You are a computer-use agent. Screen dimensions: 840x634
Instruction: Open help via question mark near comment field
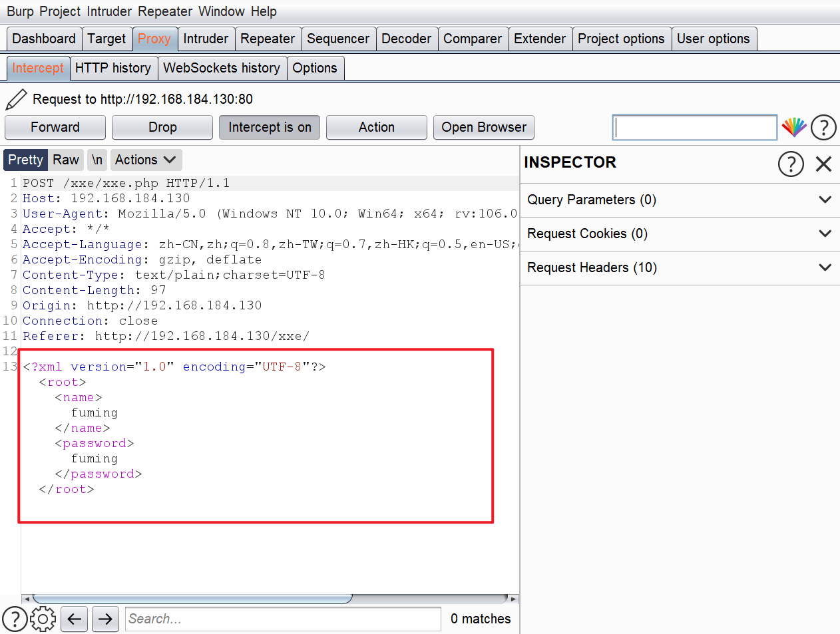[x=823, y=127]
